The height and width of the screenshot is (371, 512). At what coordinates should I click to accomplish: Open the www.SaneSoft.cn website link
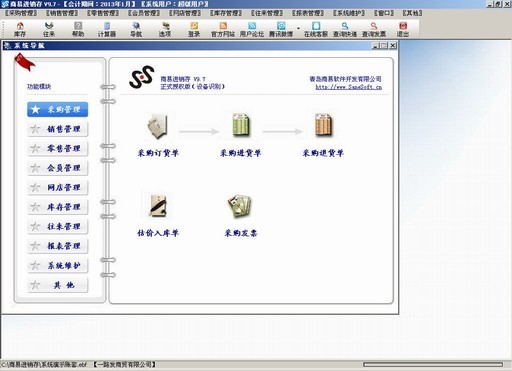349,87
